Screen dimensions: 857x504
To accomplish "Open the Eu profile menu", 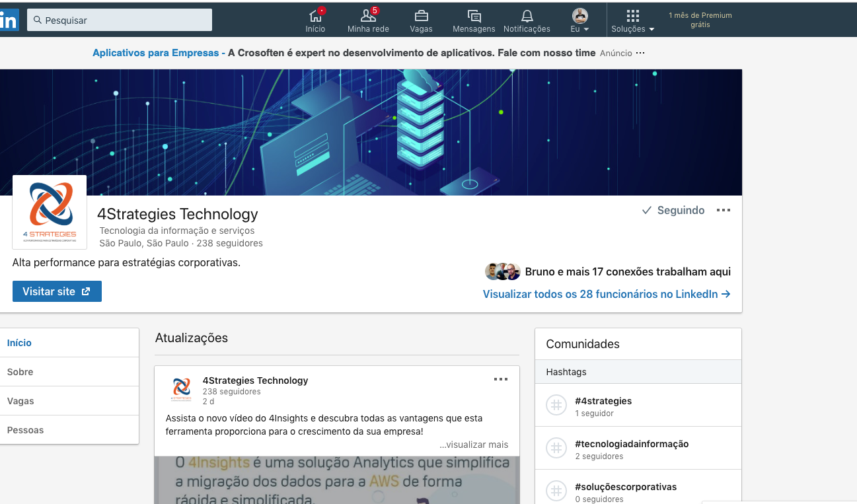I will tap(579, 20).
